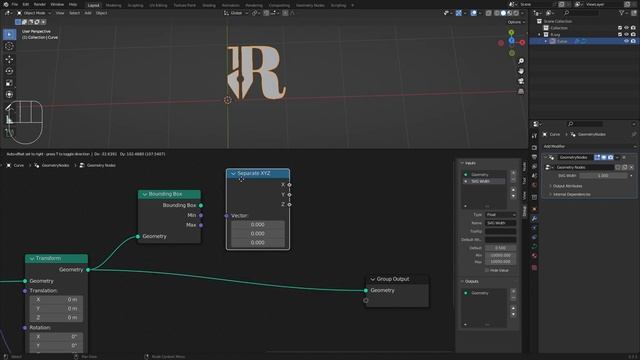Switch perspective/orthographic grid icon in viewport
This screenshot has width=640, height=360.
tap(521, 91)
